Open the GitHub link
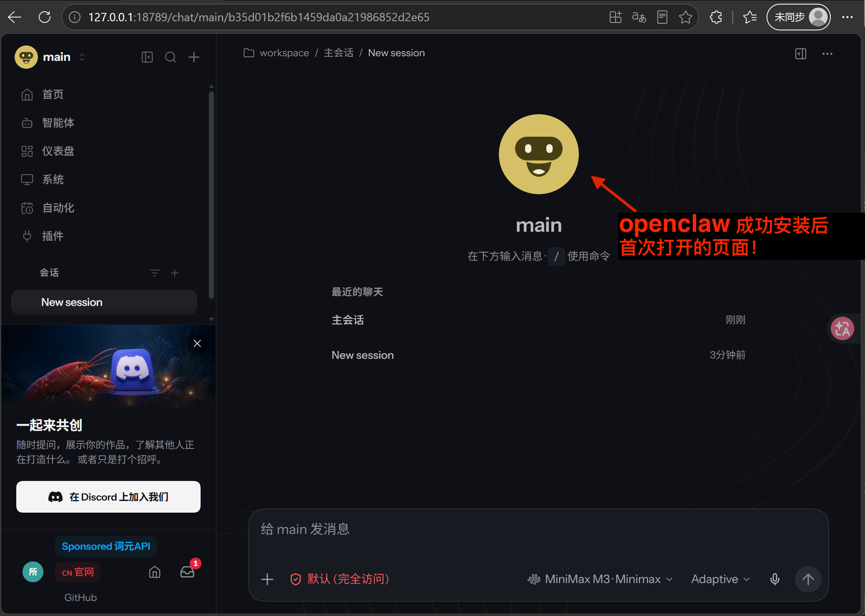 pos(80,598)
